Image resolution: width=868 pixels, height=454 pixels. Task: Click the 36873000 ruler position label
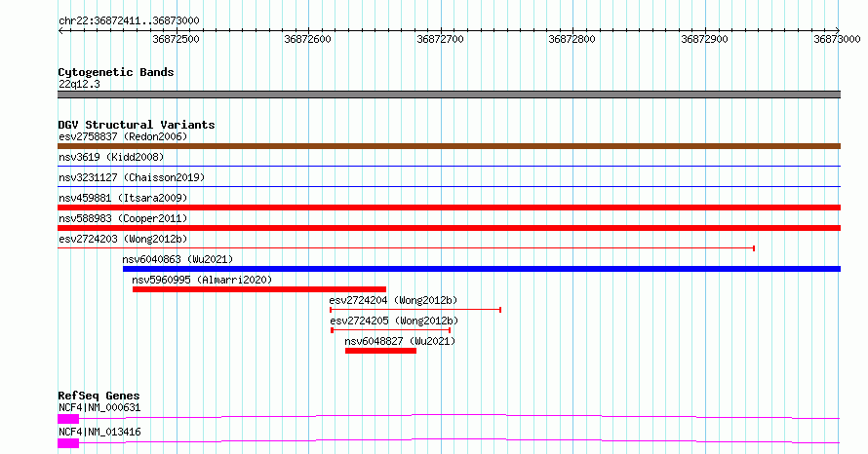pos(837,39)
